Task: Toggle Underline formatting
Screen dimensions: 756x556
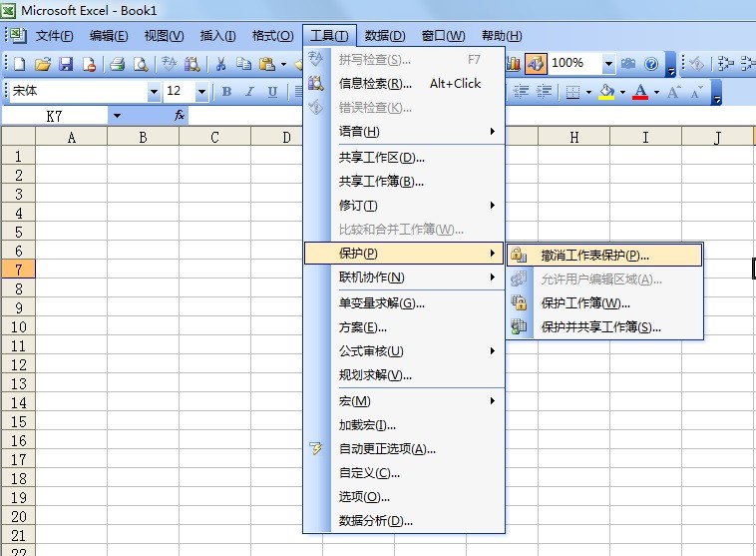Action: point(272,91)
